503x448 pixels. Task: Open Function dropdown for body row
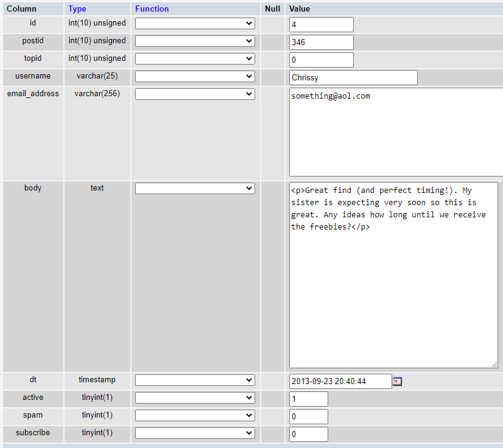coord(195,188)
